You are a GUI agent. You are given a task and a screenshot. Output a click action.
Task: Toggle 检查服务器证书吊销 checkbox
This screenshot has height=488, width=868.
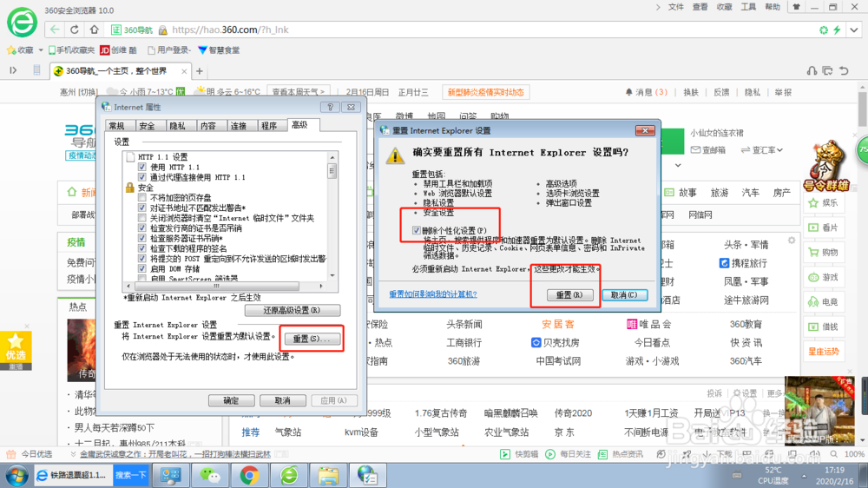(142, 238)
